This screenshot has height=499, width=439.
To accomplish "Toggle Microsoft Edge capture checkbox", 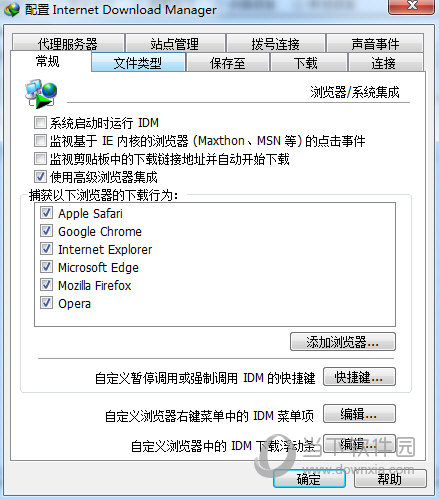I will tap(46, 267).
